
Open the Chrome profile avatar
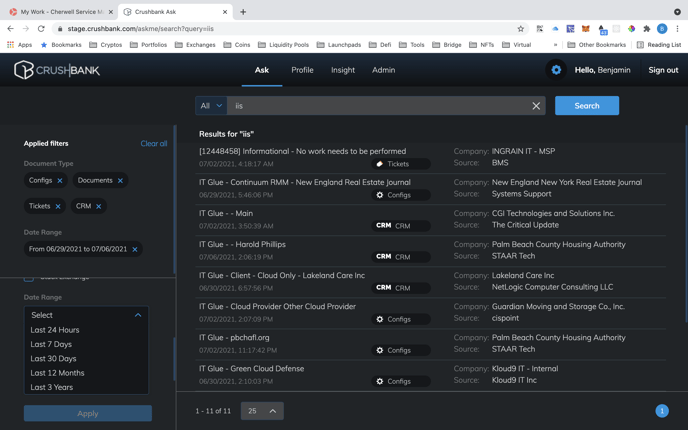tap(662, 29)
